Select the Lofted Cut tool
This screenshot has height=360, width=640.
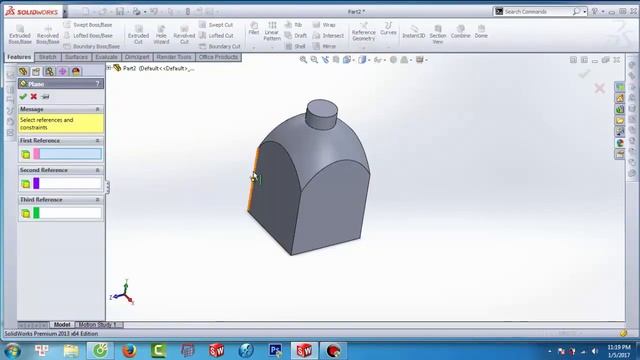pyautogui.click(x=217, y=36)
